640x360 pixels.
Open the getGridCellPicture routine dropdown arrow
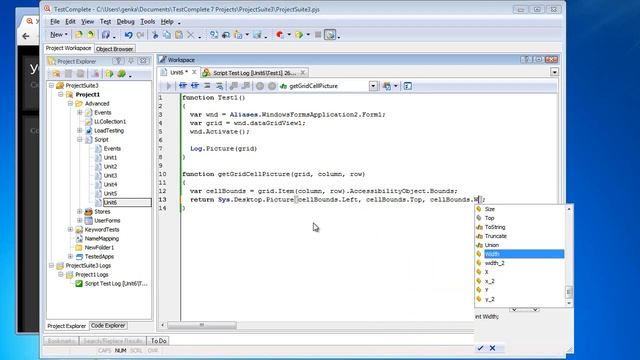tap(373, 86)
